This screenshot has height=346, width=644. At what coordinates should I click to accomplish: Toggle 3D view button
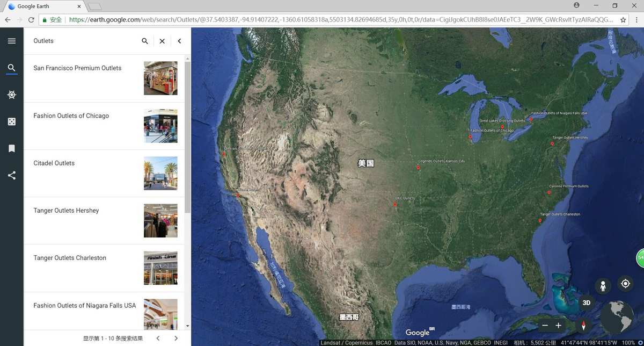click(x=587, y=302)
